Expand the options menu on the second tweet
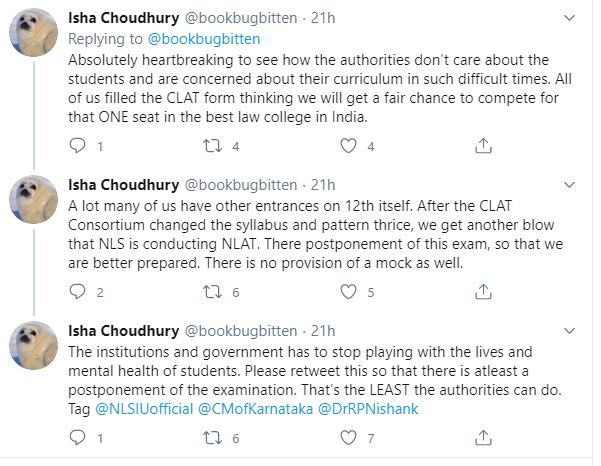This screenshot has width=601, height=466. click(x=569, y=185)
